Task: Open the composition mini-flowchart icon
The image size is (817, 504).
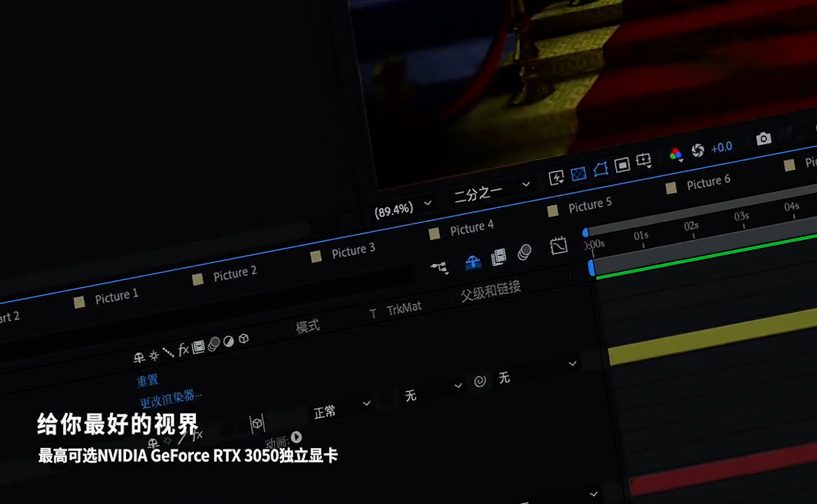Action: coord(440,268)
